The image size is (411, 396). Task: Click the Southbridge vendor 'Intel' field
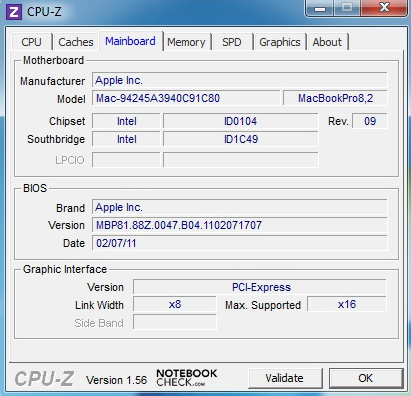pos(126,139)
